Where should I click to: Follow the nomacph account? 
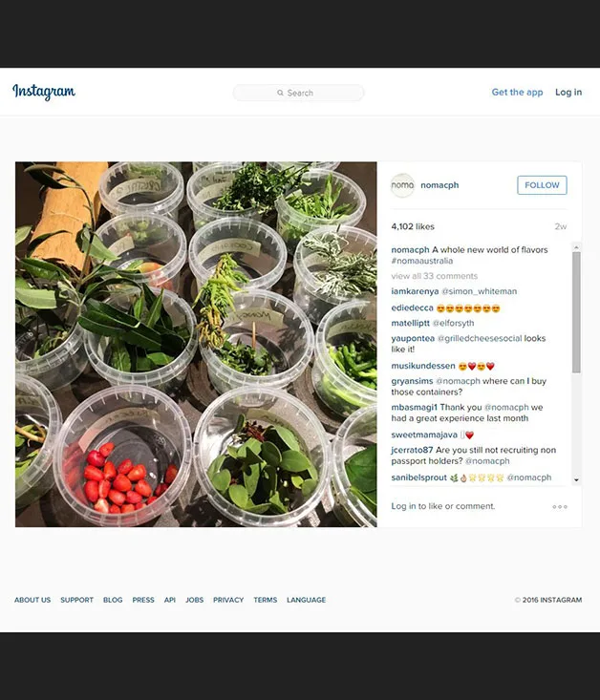coord(542,185)
